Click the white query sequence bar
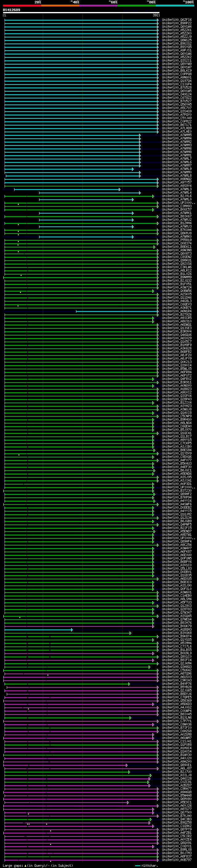This screenshot has height=868, width=197. point(81,12)
